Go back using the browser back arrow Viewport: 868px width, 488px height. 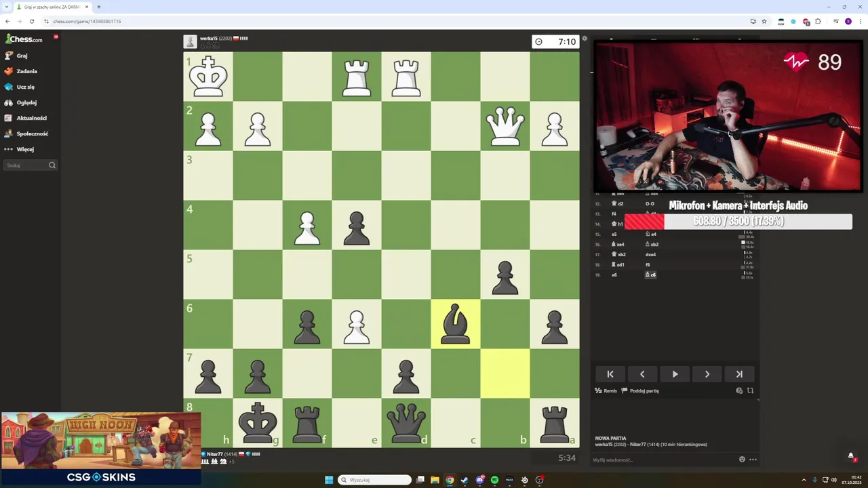[7, 21]
